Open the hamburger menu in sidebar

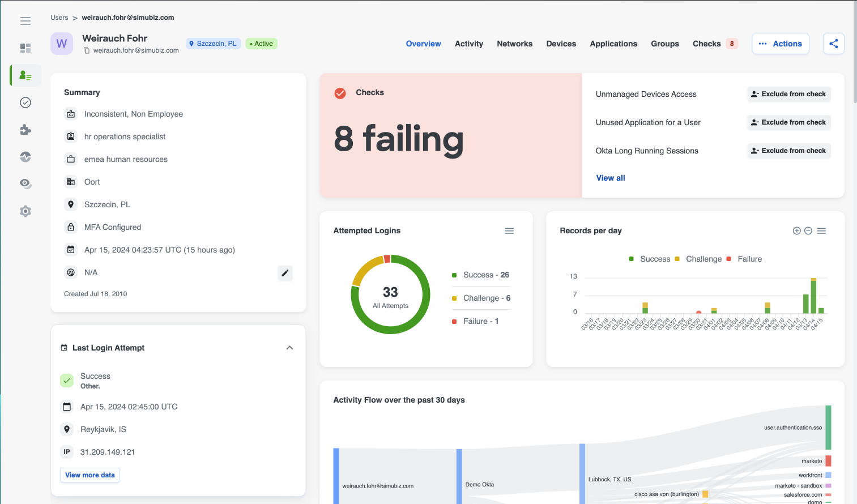[25, 21]
